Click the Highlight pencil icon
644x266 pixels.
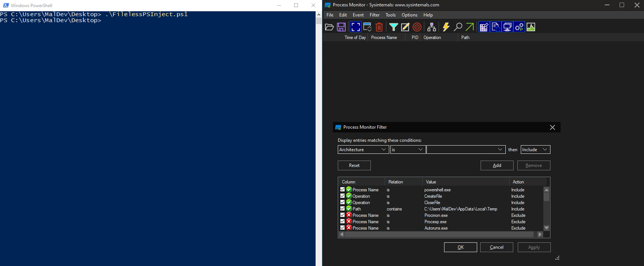coord(405,27)
